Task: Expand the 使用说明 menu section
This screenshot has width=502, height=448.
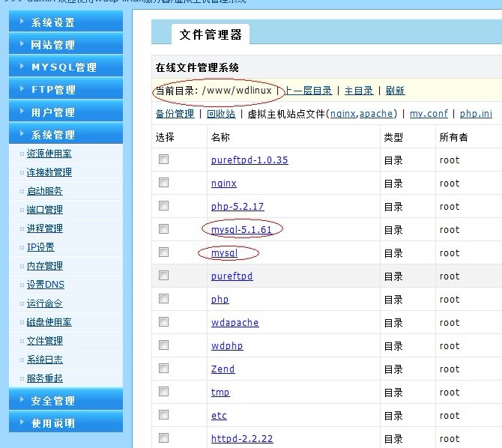Action: tap(66, 423)
